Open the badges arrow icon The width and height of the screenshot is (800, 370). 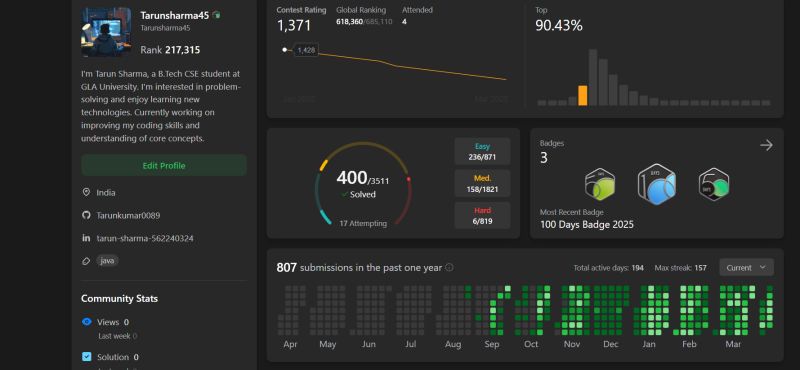[766, 145]
